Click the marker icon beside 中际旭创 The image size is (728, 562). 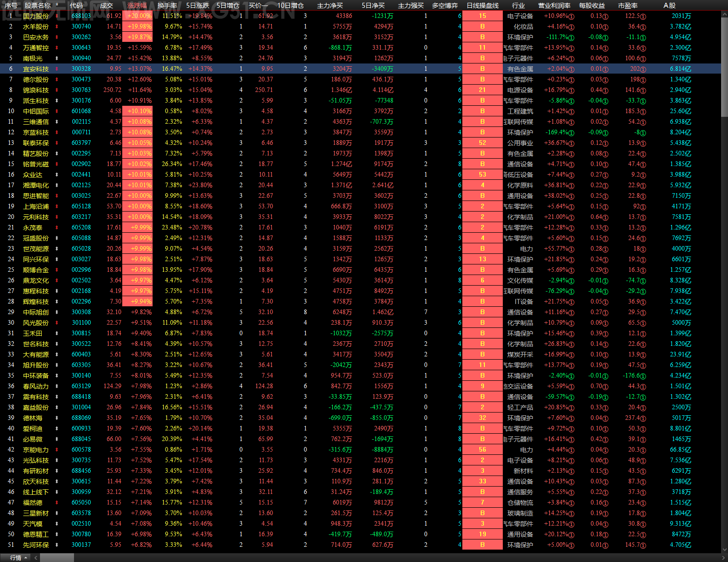click(57, 312)
